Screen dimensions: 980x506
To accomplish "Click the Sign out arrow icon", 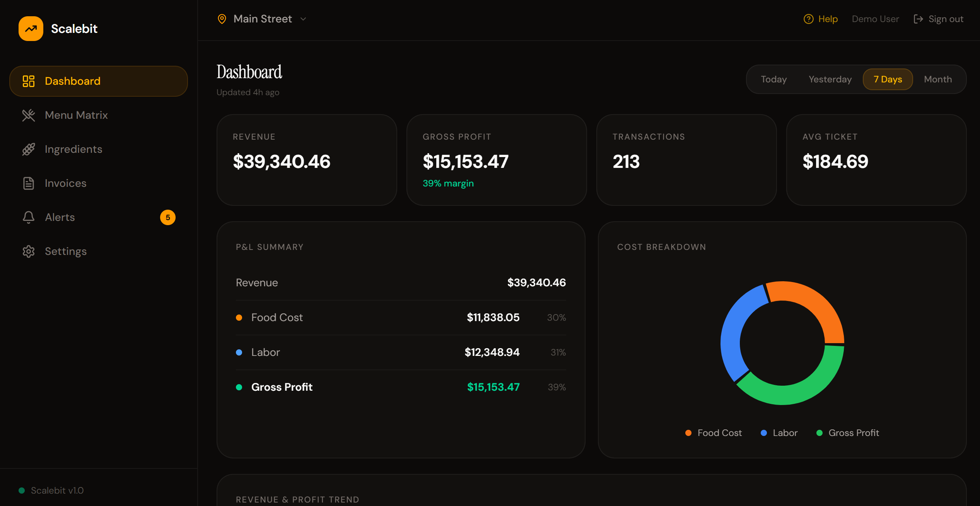I will [x=918, y=19].
